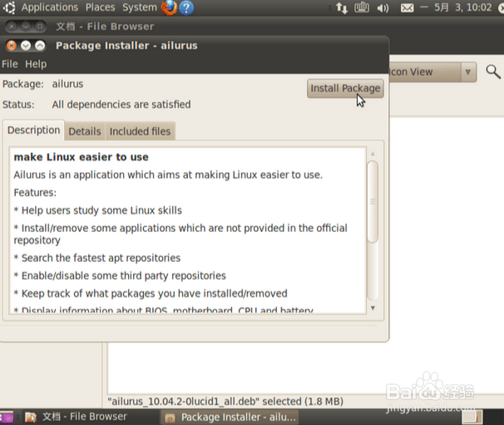
Task: Open the help icon in top panel
Action: click(186, 7)
